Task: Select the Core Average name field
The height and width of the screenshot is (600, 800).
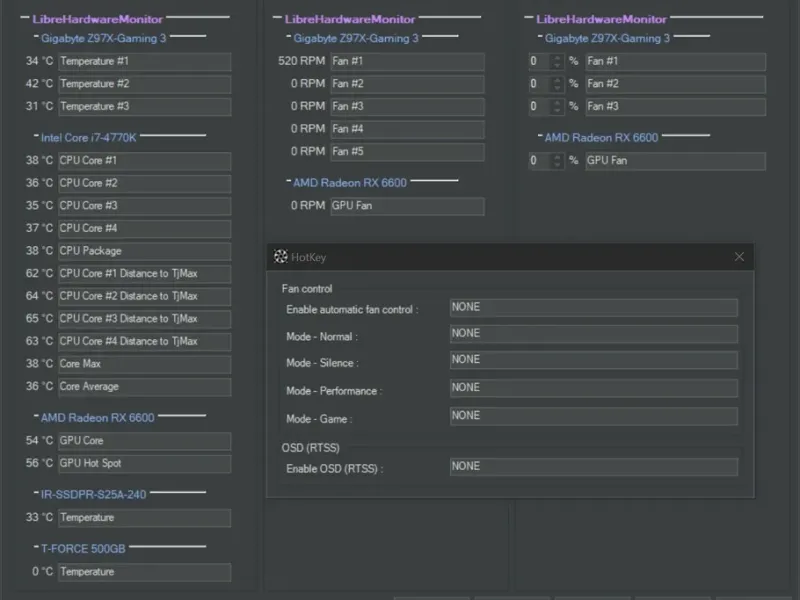Action: point(144,387)
